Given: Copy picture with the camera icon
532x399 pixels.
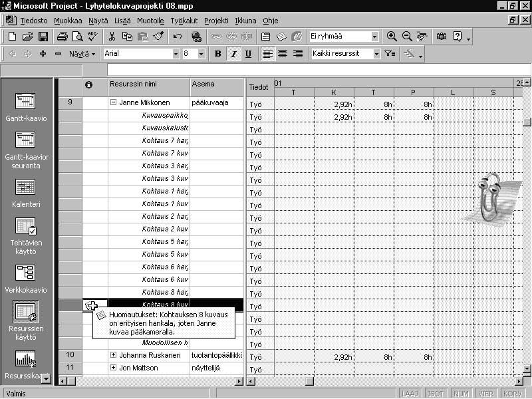Looking at the screenshot, I should [x=442, y=37].
